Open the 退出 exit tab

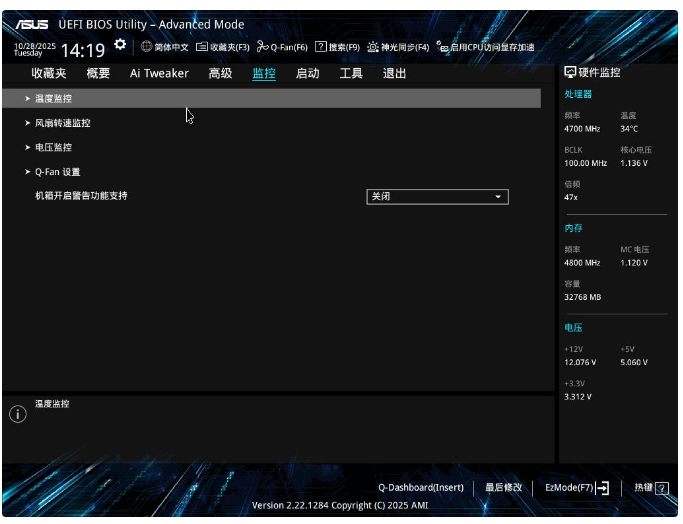click(394, 73)
